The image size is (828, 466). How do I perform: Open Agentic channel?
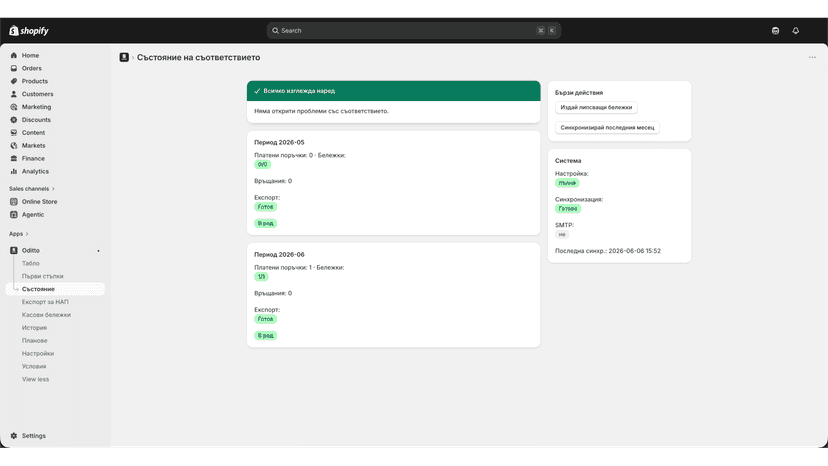[x=33, y=215]
